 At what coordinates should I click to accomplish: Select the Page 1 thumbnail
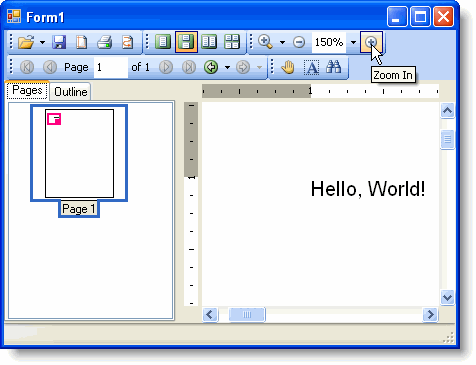tap(79, 153)
